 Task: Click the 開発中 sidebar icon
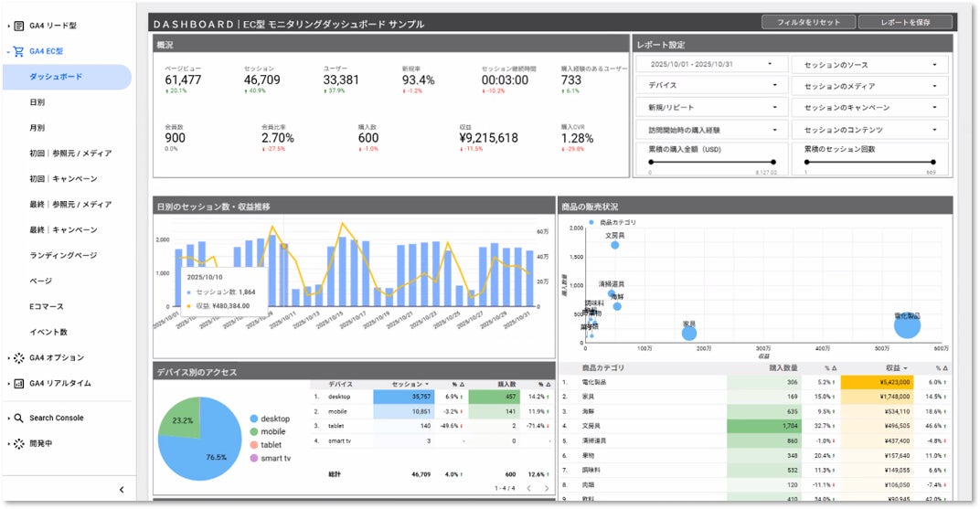19,443
